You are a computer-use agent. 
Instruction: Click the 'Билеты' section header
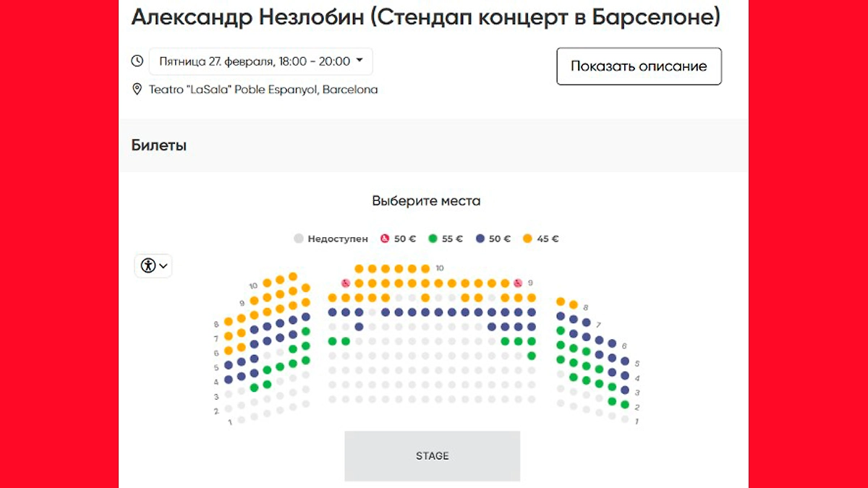[158, 145]
